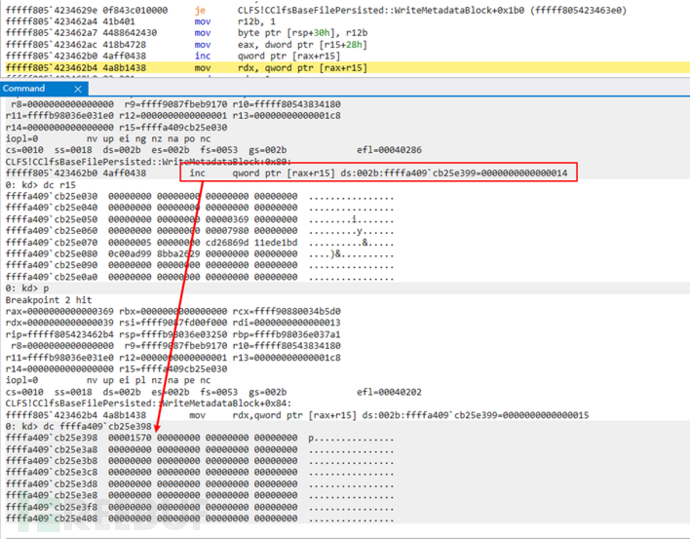
Task: Click the 'dc r15' command line
Action: pyautogui.click(x=40, y=185)
